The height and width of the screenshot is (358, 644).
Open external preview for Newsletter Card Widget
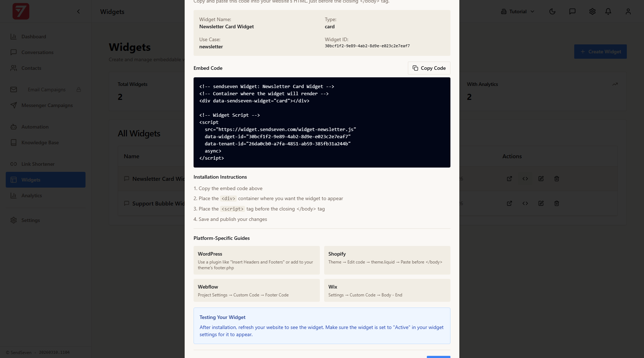click(x=509, y=179)
